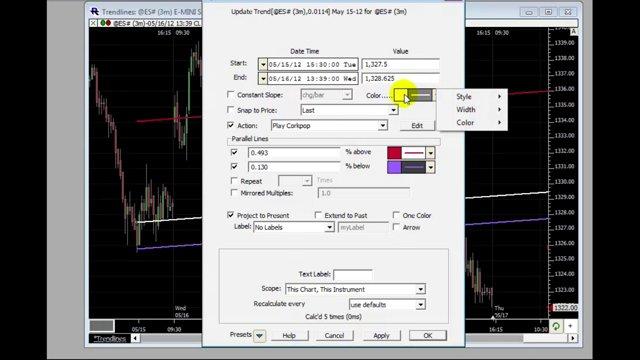Click the plus icon at chart corner

(570, 326)
